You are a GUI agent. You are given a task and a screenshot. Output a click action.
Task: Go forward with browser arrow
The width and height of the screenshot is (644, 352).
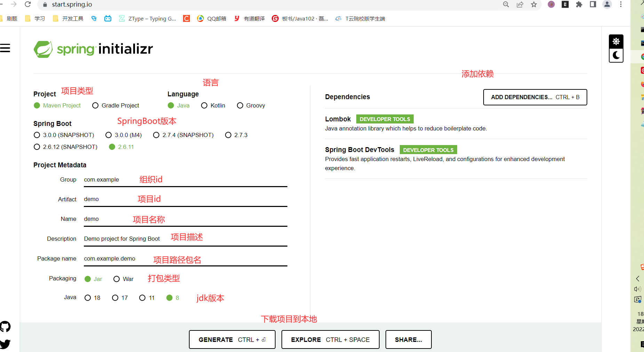(x=14, y=5)
